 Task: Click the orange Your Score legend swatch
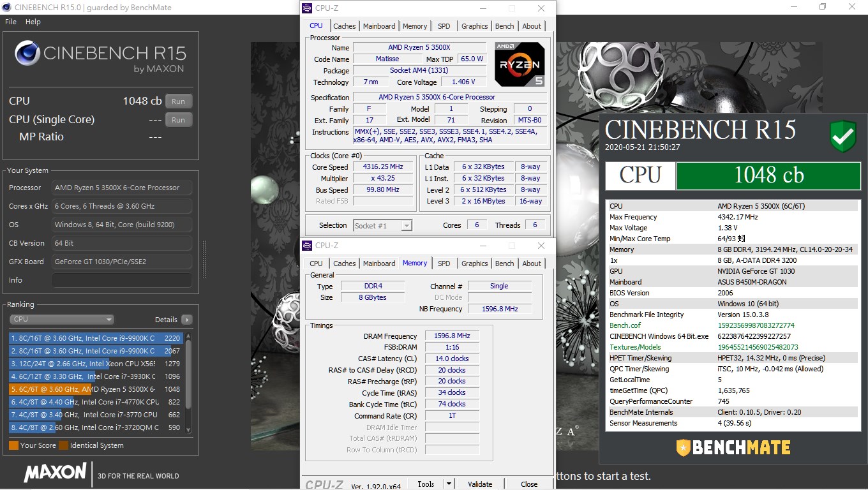[x=13, y=445]
